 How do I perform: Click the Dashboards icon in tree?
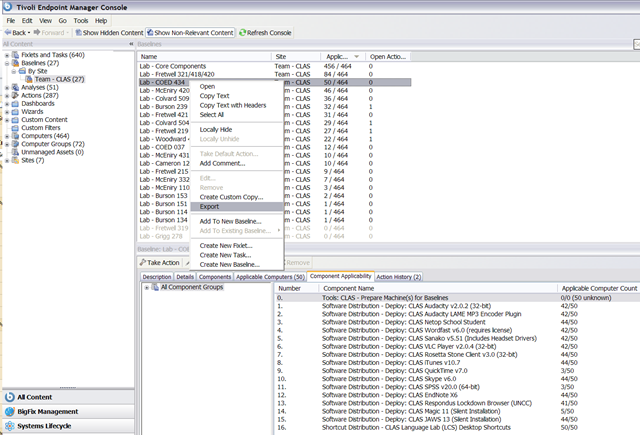point(15,103)
